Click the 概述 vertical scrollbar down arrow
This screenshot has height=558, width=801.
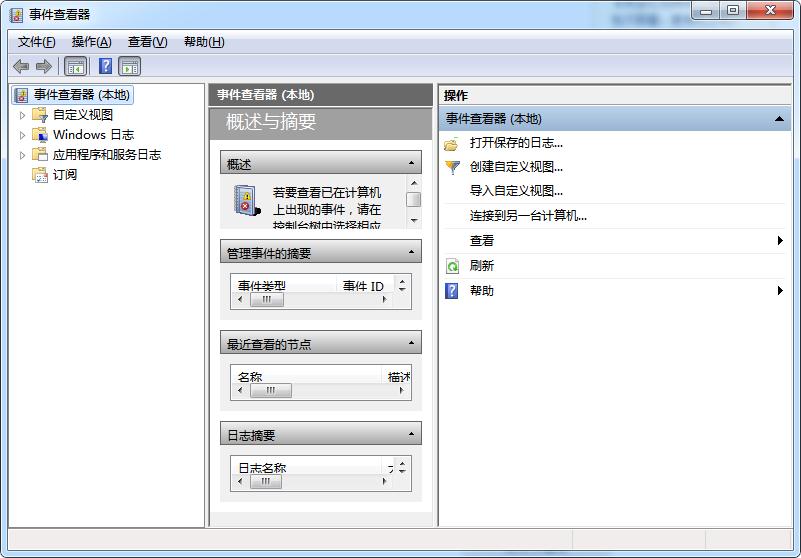tap(414, 220)
